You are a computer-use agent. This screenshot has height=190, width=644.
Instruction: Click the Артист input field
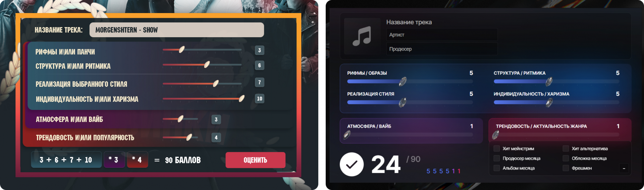(442, 35)
